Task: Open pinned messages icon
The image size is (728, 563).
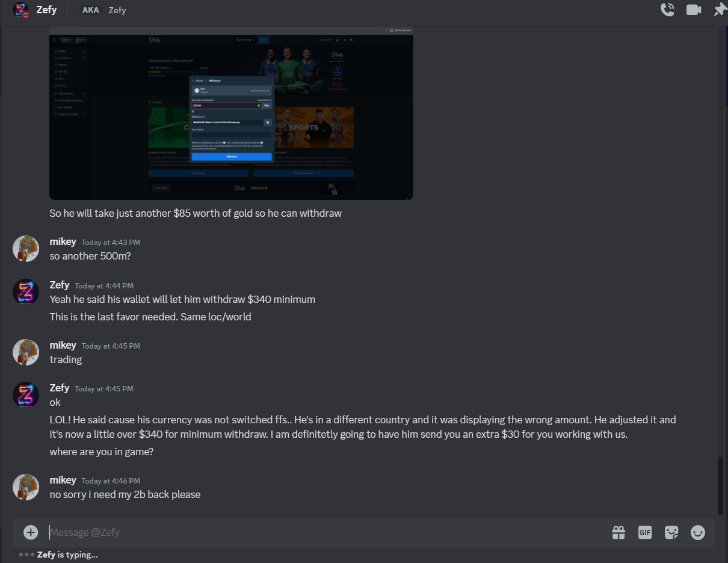Action: click(x=720, y=10)
